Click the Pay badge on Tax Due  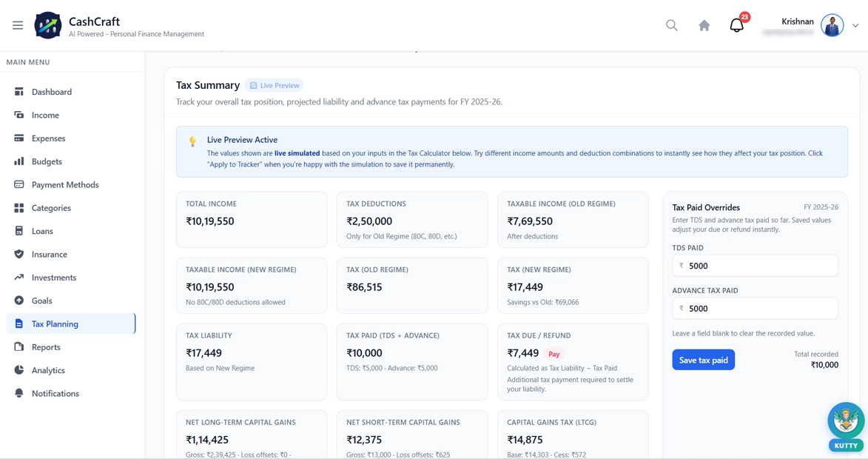[554, 355]
